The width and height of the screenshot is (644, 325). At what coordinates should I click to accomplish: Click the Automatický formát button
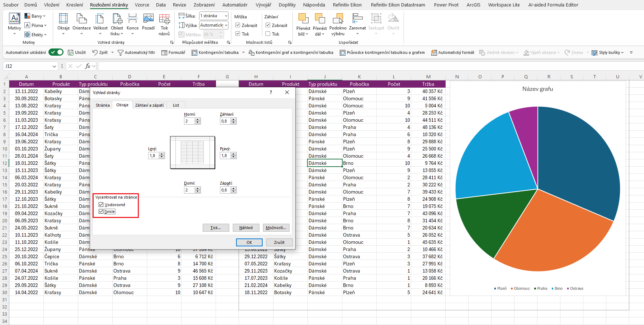pos(452,52)
